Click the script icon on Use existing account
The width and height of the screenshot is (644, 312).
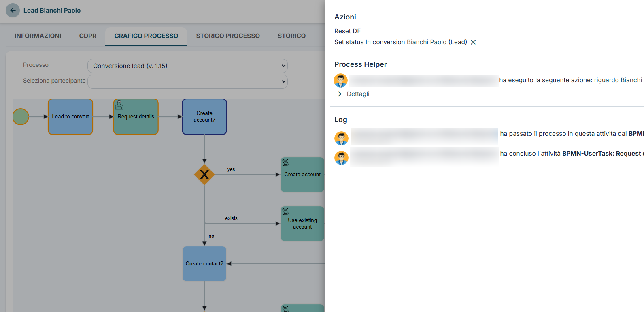click(285, 212)
